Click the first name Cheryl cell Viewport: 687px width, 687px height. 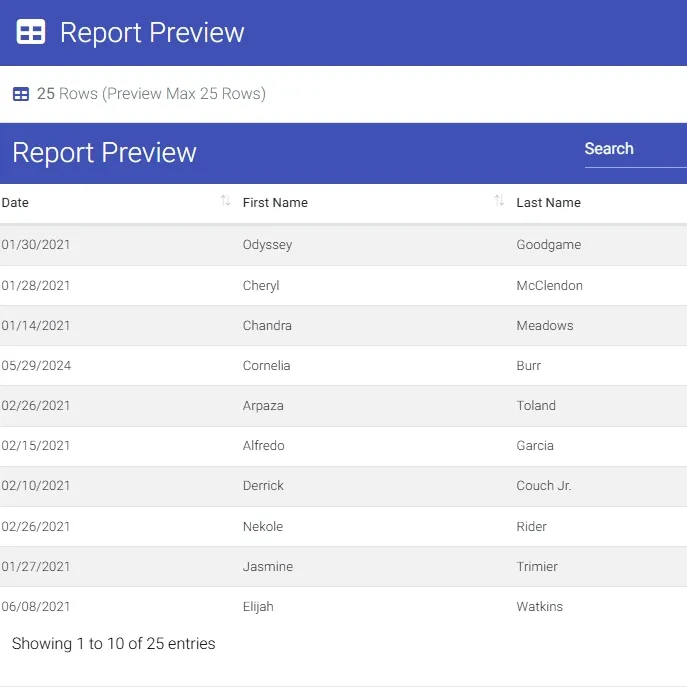pyautogui.click(x=261, y=286)
